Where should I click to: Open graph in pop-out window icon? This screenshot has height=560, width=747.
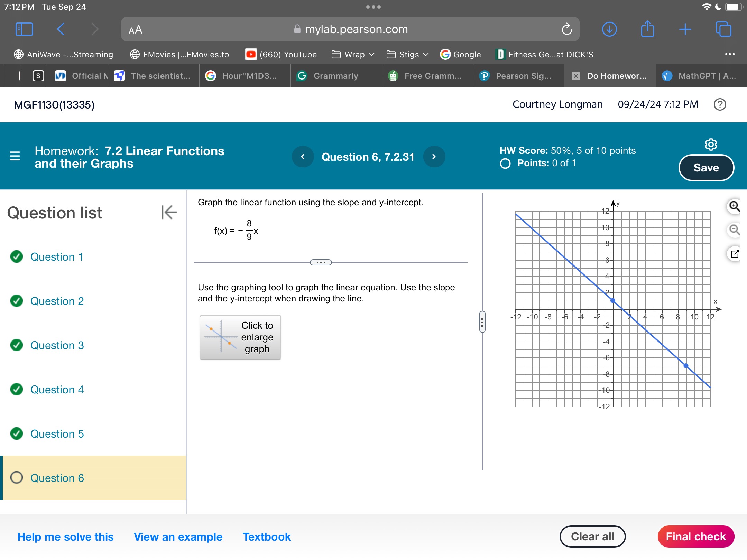[x=734, y=254]
